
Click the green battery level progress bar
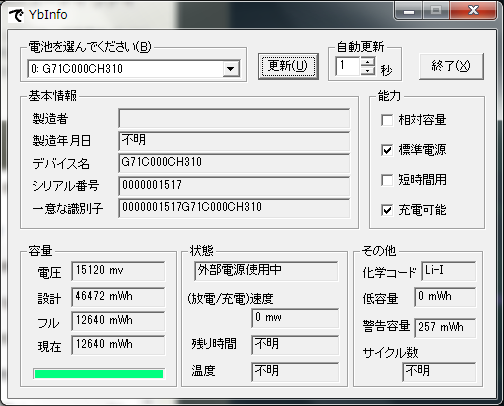tap(99, 374)
